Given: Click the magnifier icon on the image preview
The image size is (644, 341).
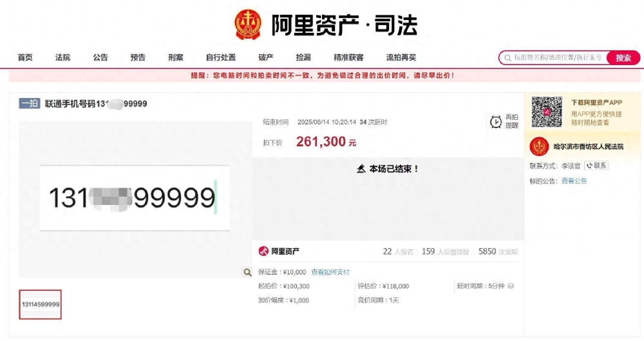Looking at the screenshot, I should pyautogui.click(x=247, y=272).
